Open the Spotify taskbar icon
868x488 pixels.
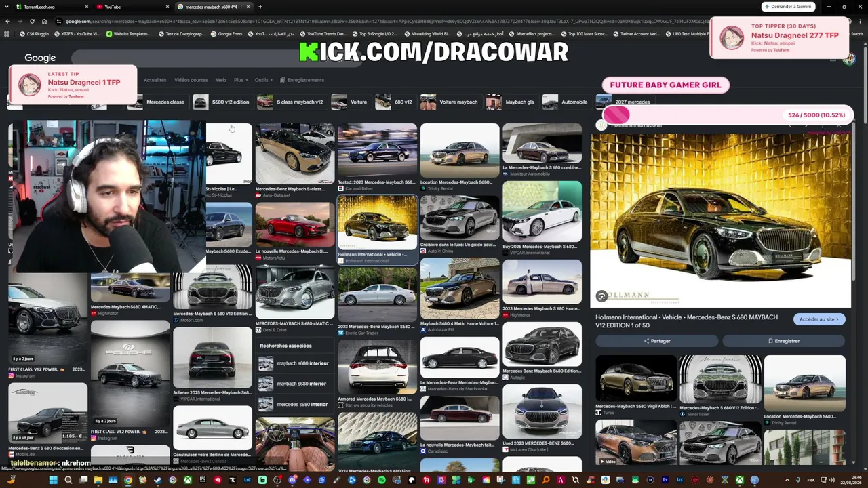click(382, 481)
